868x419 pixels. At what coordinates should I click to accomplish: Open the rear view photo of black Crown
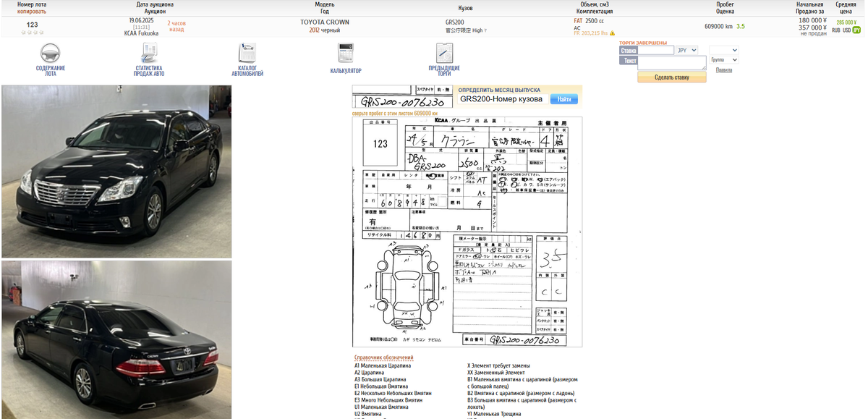click(x=116, y=340)
